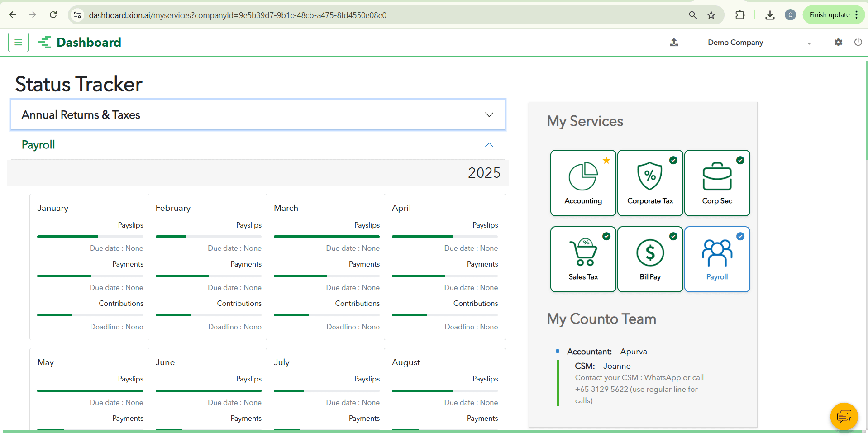Click the CSM contact phone text
The height and width of the screenshot is (438, 868).
click(x=639, y=389)
